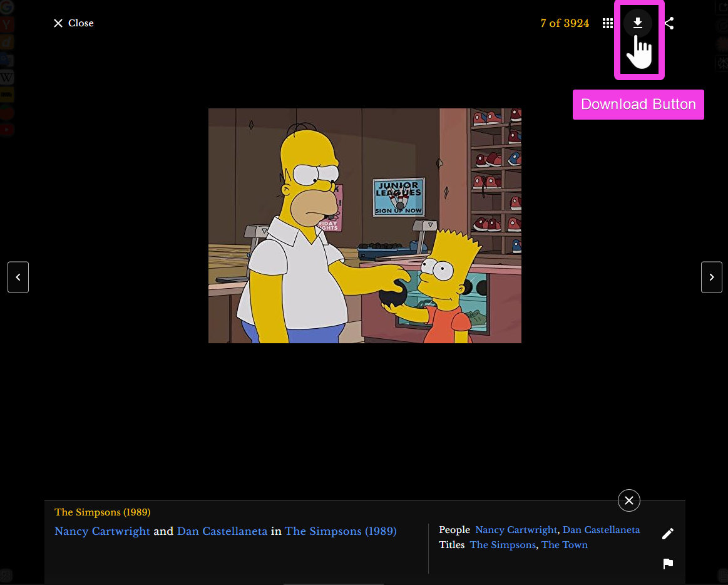The image size is (728, 585).
Task: Click the Homer and Bart image
Action: point(364,226)
